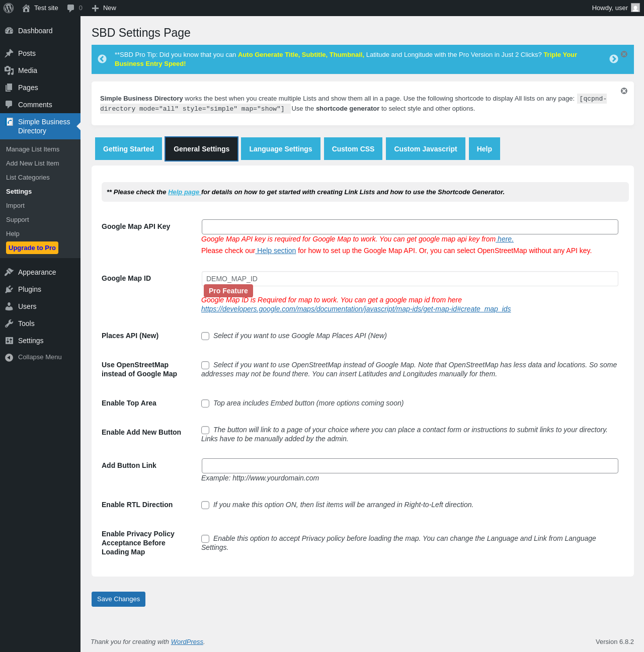Open the Import submenu item
Viewport: 644px width, 652px height.
[15, 206]
